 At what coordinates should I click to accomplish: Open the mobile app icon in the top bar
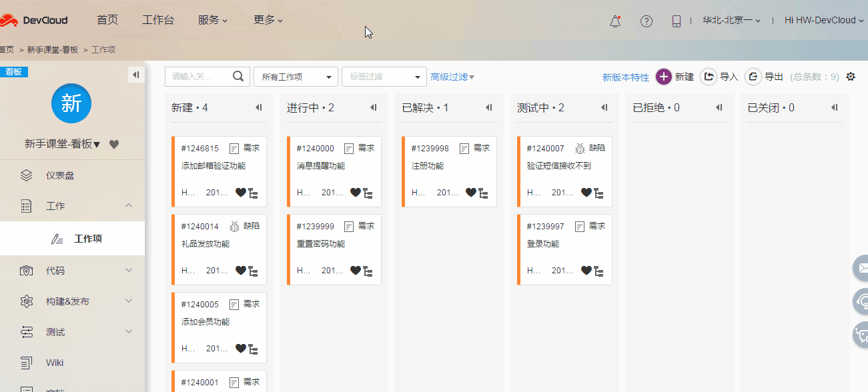(x=676, y=21)
